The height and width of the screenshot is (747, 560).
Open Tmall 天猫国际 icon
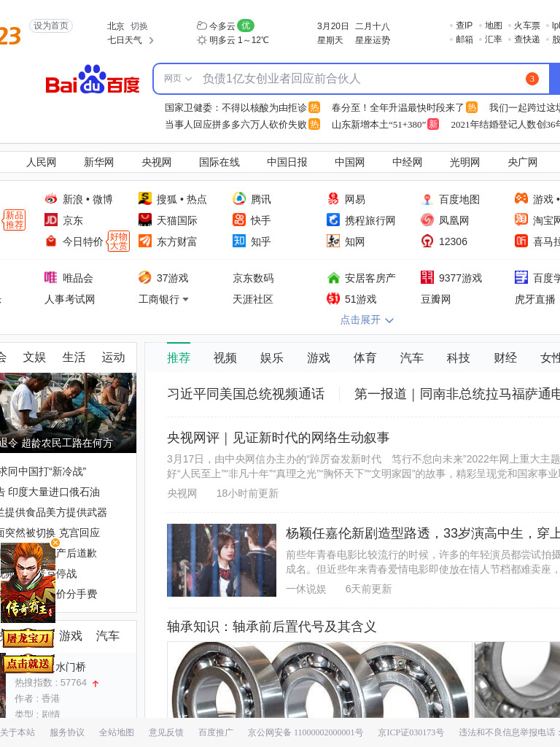pyautogui.click(x=145, y=220)
